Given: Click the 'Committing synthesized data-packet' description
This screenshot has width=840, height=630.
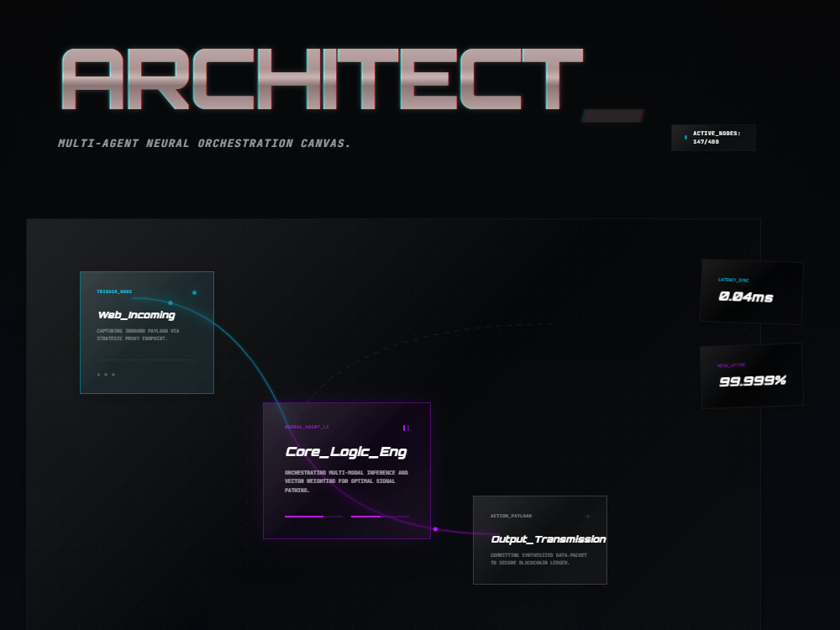Looking at the screenshot, I should coord(539,559).
